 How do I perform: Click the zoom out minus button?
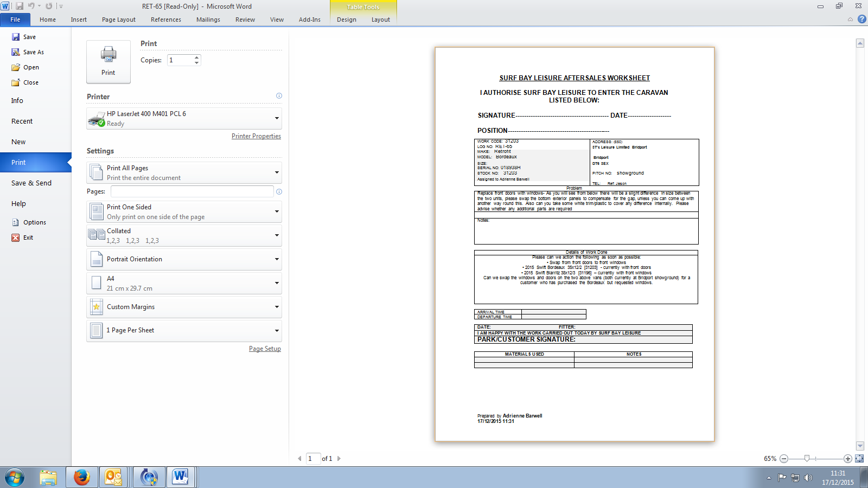pos(783,459)
